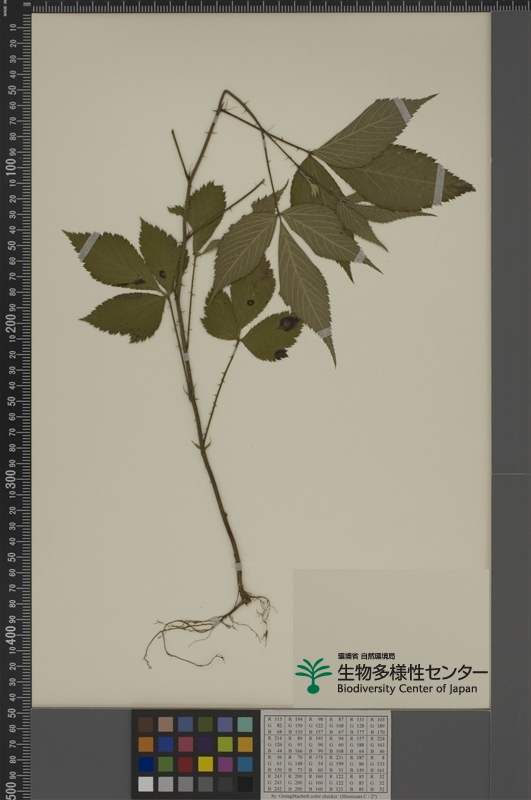The image size is (531, 800).
Task: Click the cyan blue swatch in the third row
Action: pyautogui.click(x=245, y=764)
